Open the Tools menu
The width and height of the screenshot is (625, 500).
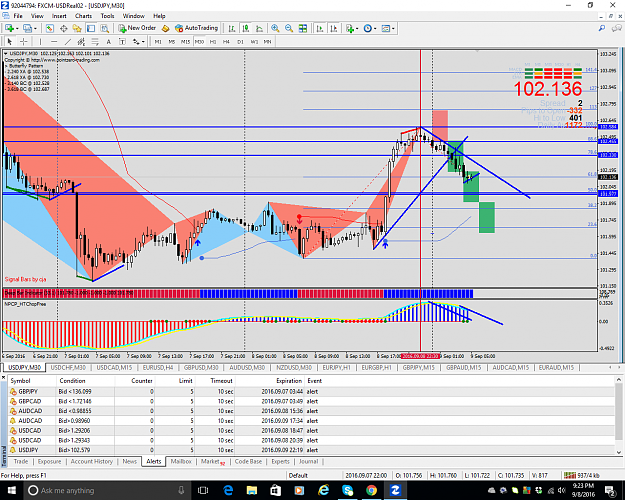tap(107, 16)
